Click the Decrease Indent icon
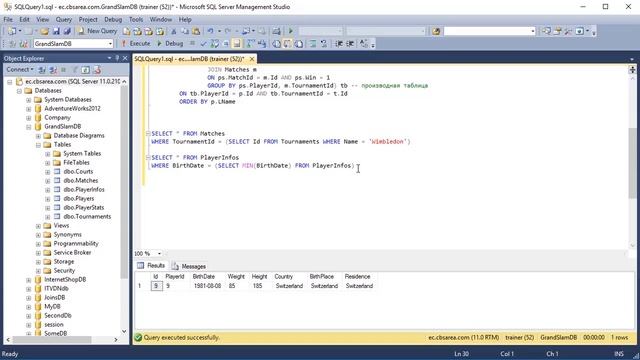The image size is (640, 360). (339, 44)
